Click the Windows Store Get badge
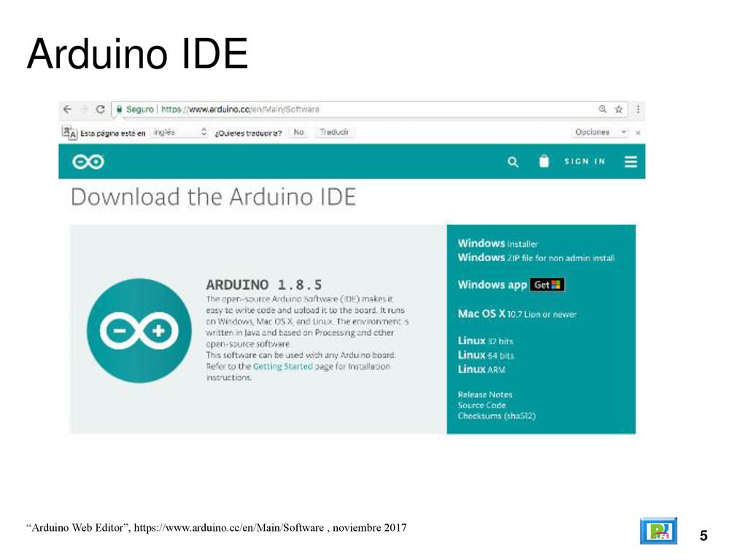Screen dimensions: 747x560 (547, 285)
